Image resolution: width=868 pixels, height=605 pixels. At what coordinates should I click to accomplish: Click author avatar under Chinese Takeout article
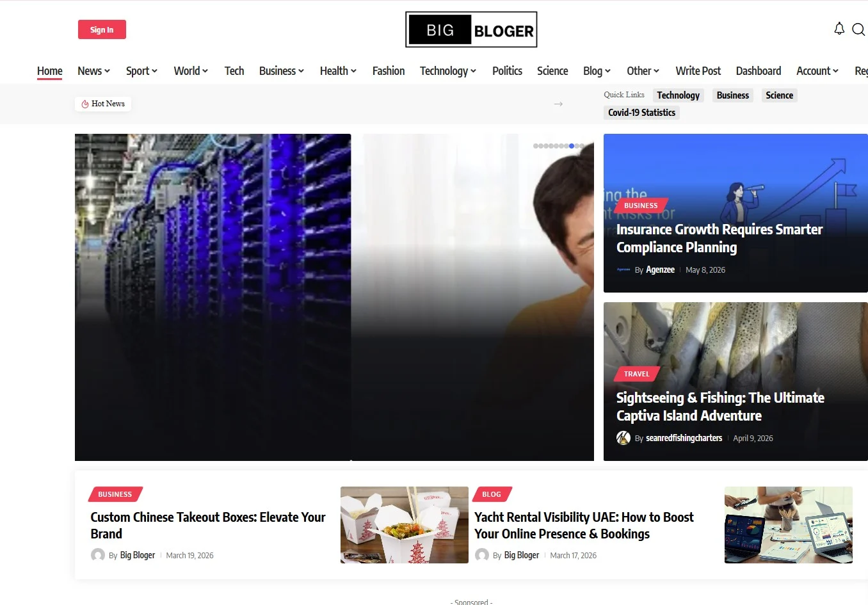98,555
